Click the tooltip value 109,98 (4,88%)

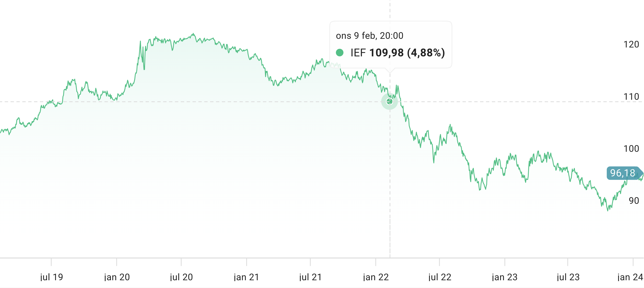point(407,53)
